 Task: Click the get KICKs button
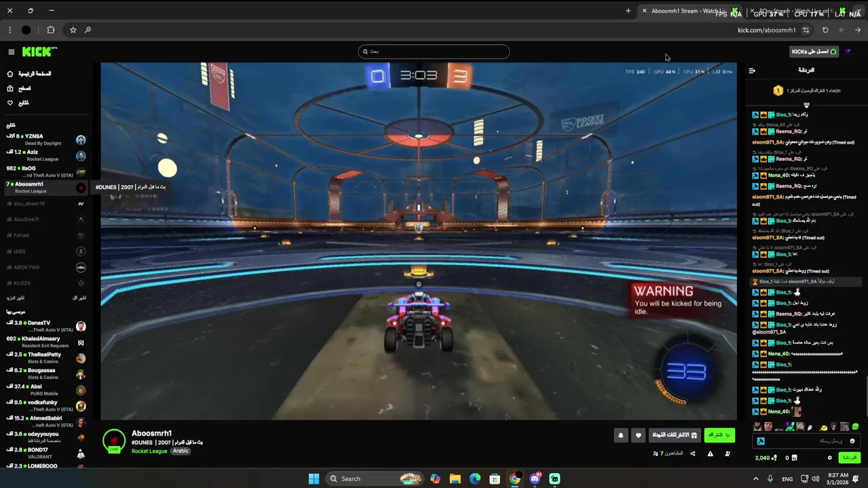[x=814, y=52]
